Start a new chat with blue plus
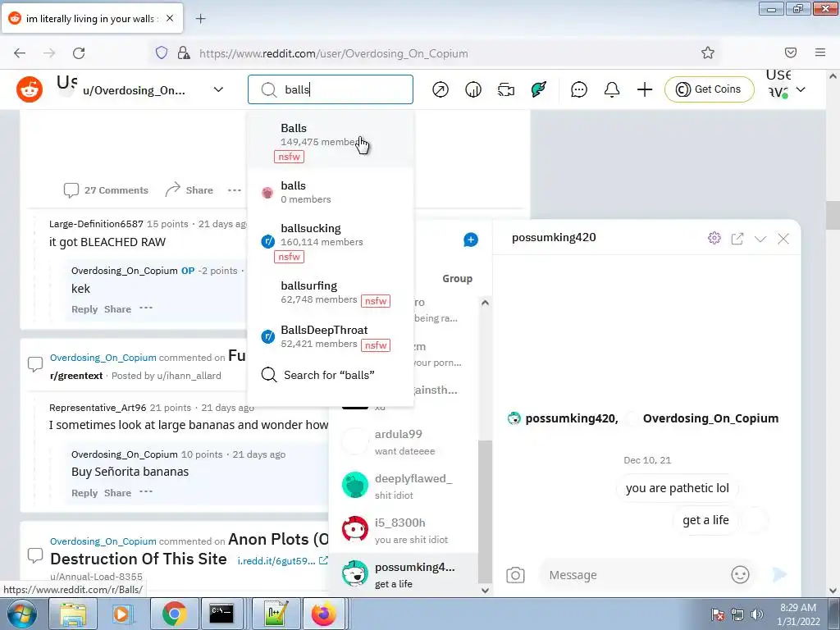Viewport: 840px width, 630px height. (x=471, y=240)
